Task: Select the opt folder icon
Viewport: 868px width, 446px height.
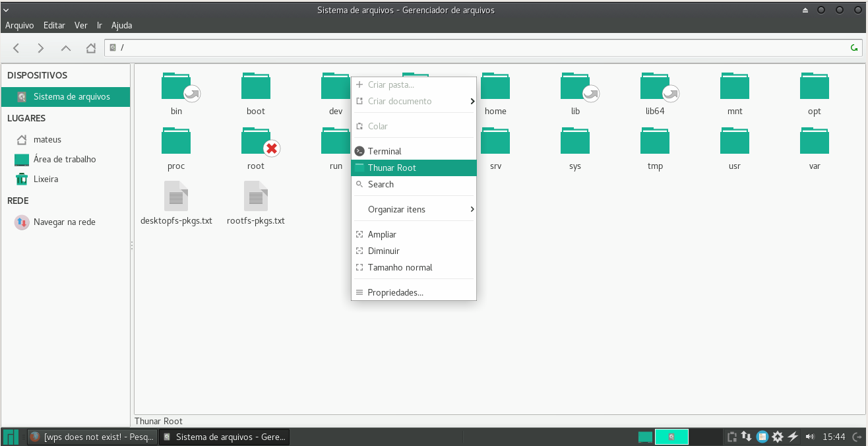Action: [x=815, y=86]
